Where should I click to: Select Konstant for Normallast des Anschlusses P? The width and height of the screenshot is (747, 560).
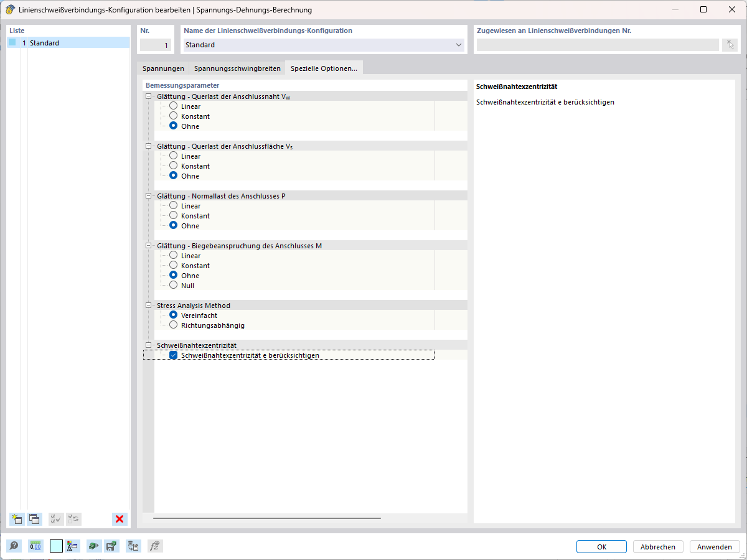[x=173, y=216]
